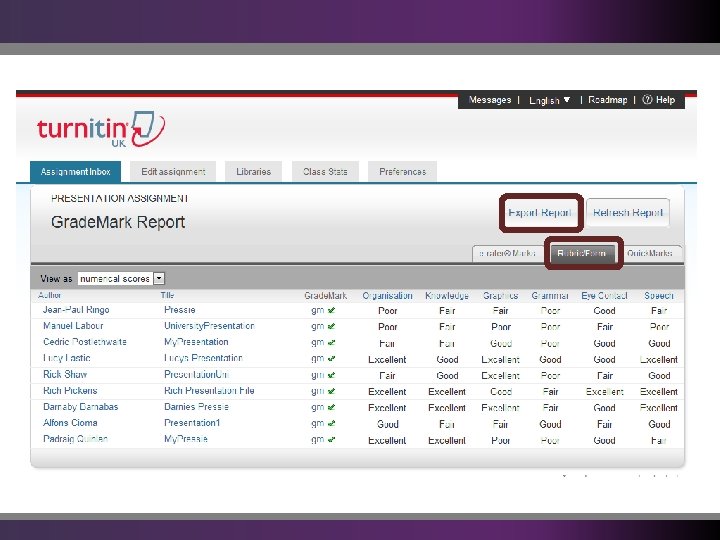Open the paper Barnies Pressie
Screen dimensions: 720x540
196,407
